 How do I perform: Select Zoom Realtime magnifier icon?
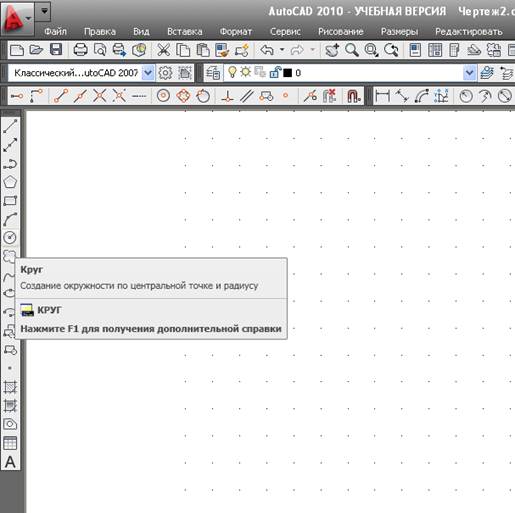tap(351, 50)
